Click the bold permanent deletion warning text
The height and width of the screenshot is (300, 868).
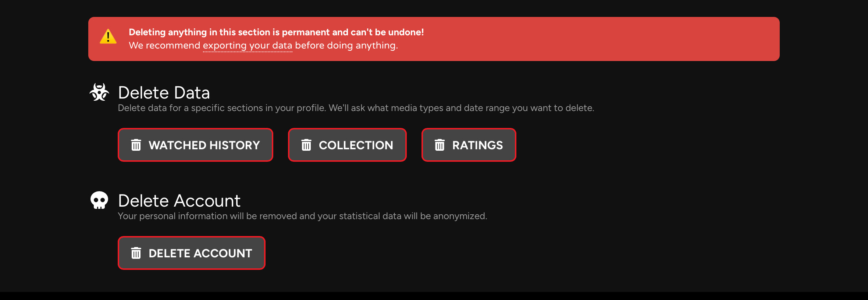pyautogui.click(x=276, y=32)
